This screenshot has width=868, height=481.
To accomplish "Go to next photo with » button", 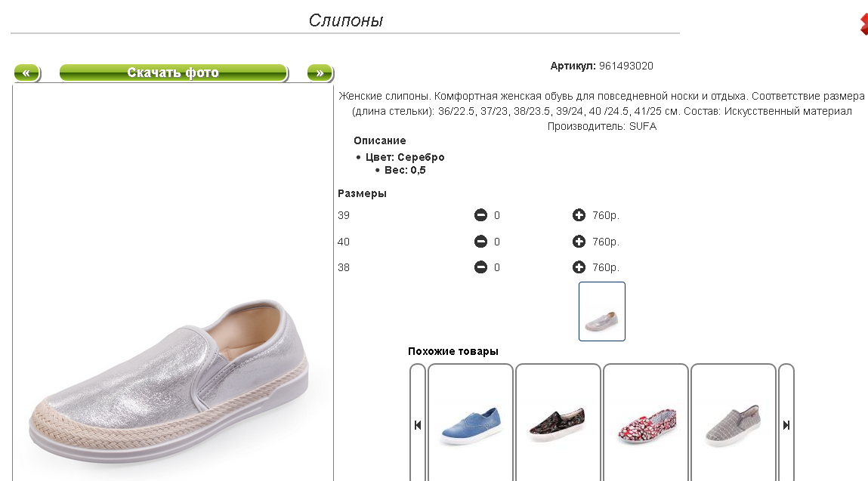I will pyautogui.click(x=320, y=73).
